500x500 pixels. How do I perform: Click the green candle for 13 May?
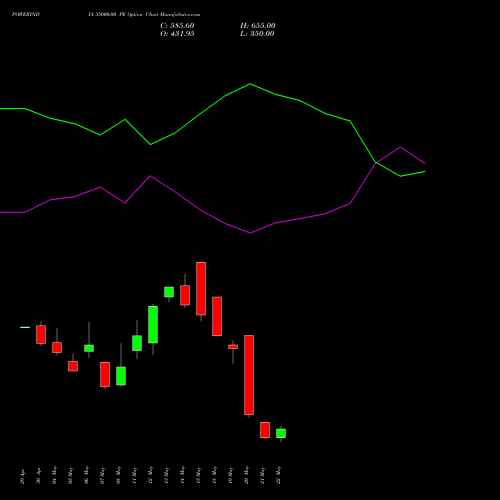point(169,292)
